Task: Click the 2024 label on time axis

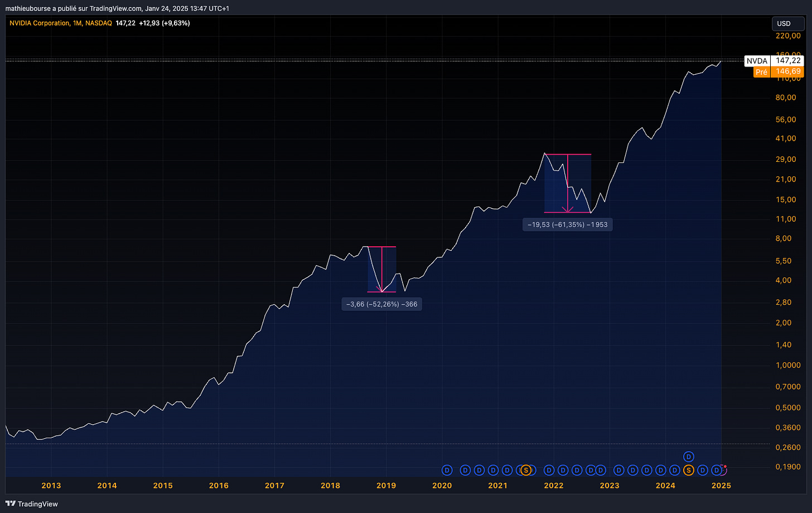Action: (665, 485)
